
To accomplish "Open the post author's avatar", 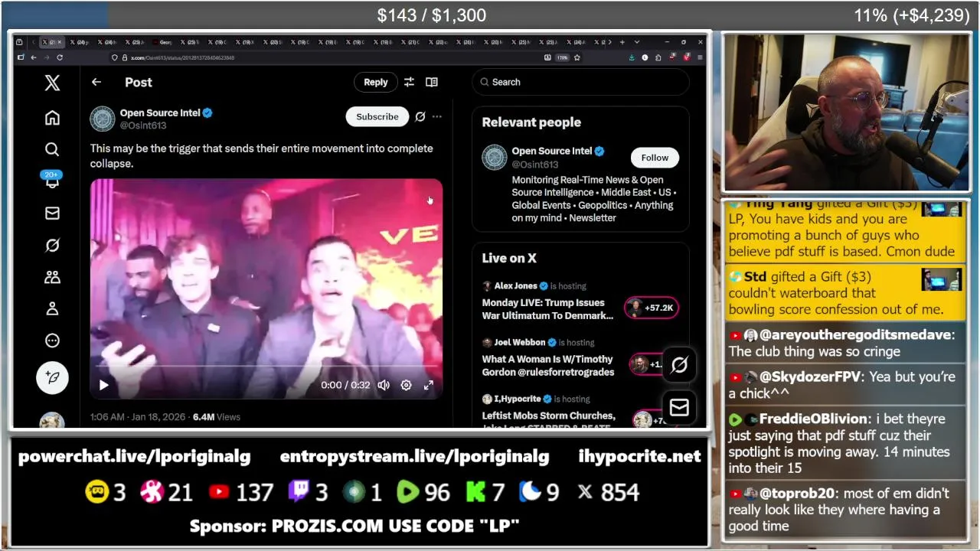I will click(103, 119).
